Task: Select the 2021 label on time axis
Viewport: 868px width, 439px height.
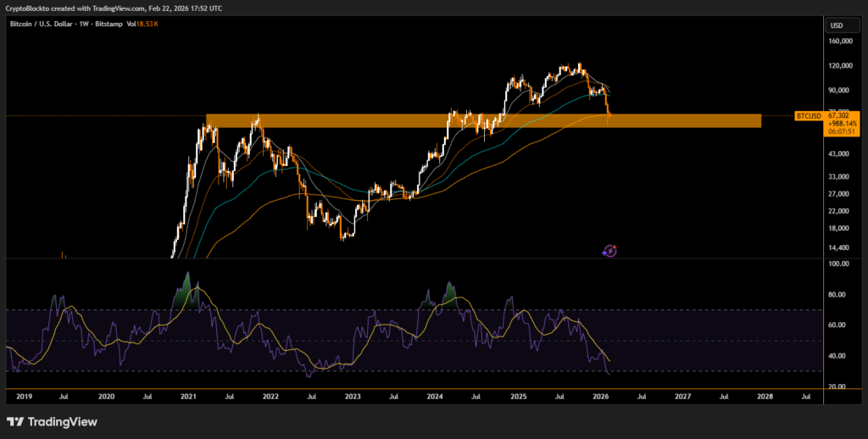Action: point(187,396)
